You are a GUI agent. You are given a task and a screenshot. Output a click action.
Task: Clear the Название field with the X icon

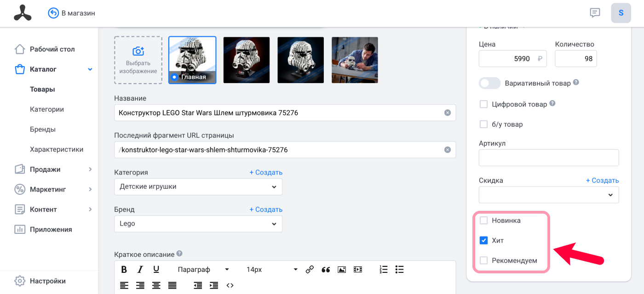[x=448, y=113]
